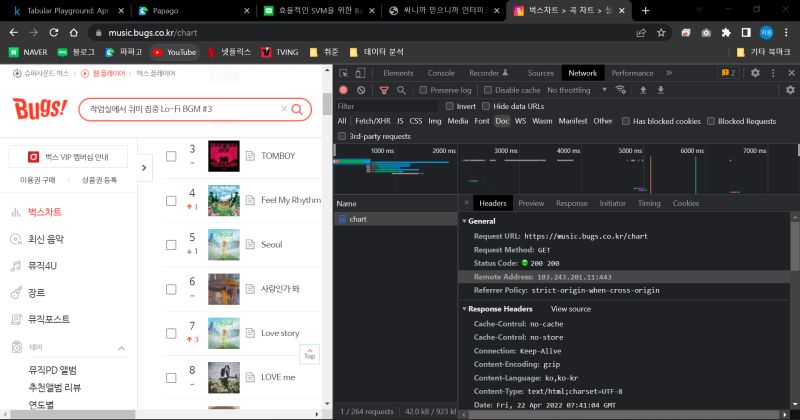
Task: Check Hide data URLs option
Action: pos(486,106)
